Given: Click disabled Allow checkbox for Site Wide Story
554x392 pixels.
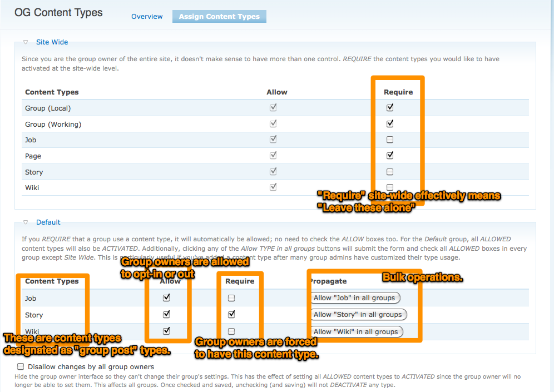Looking at the screenshot, I should [273, 171].
